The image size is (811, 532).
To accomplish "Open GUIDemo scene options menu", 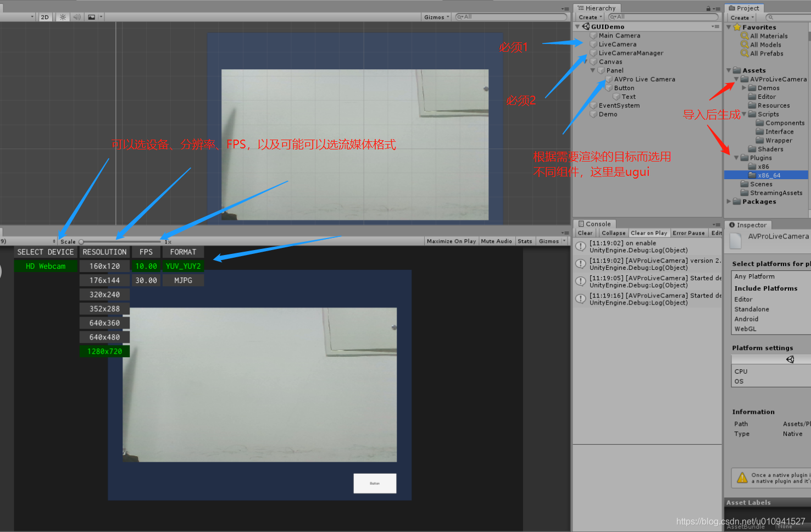I will [715, 26].
